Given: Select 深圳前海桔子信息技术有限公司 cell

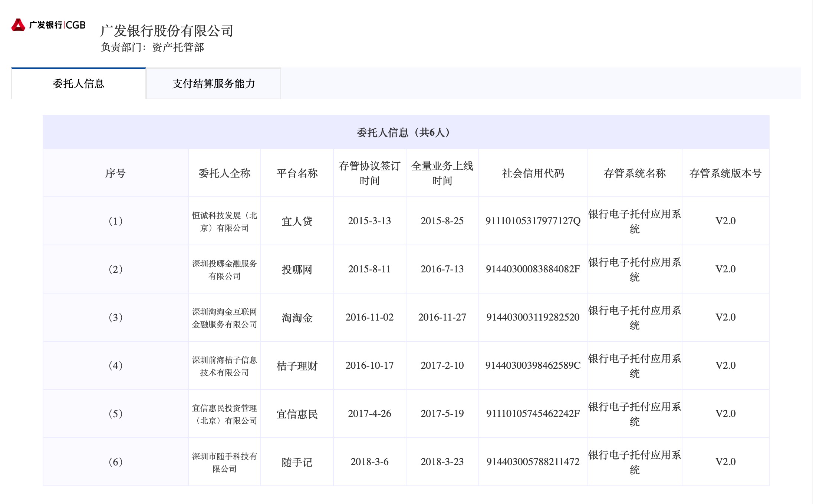Looking at the screenshot, I should click(x=224, y=366).
